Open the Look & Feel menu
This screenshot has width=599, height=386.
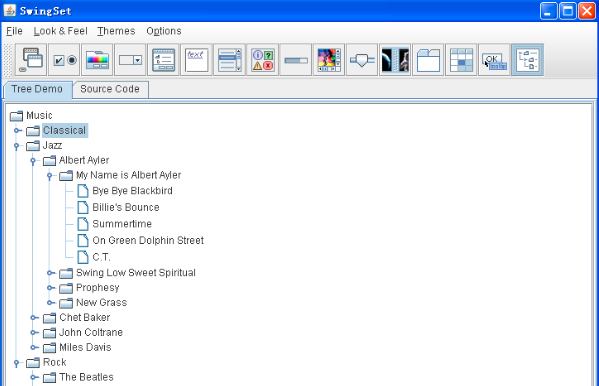(x=60, y=31)
